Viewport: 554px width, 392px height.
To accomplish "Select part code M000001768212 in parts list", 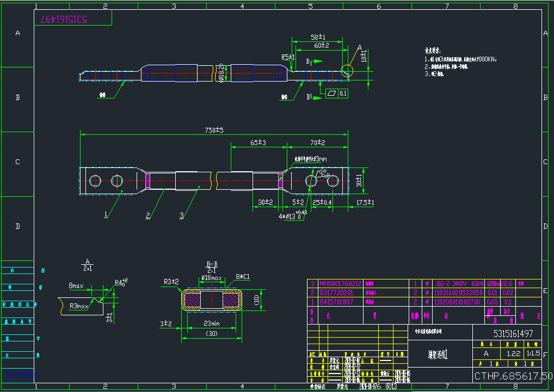I will pos(341,283).
